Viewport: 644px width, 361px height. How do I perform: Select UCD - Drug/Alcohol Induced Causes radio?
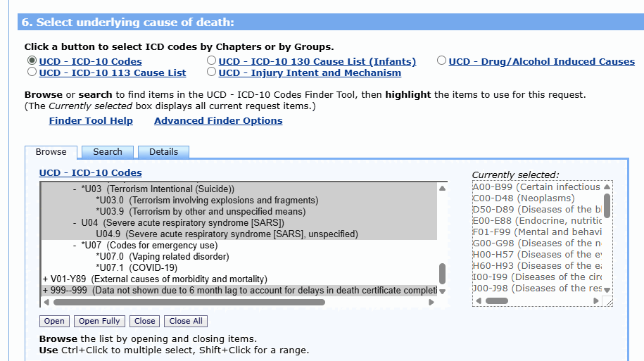pyautogui.click(x=441, y=61)
